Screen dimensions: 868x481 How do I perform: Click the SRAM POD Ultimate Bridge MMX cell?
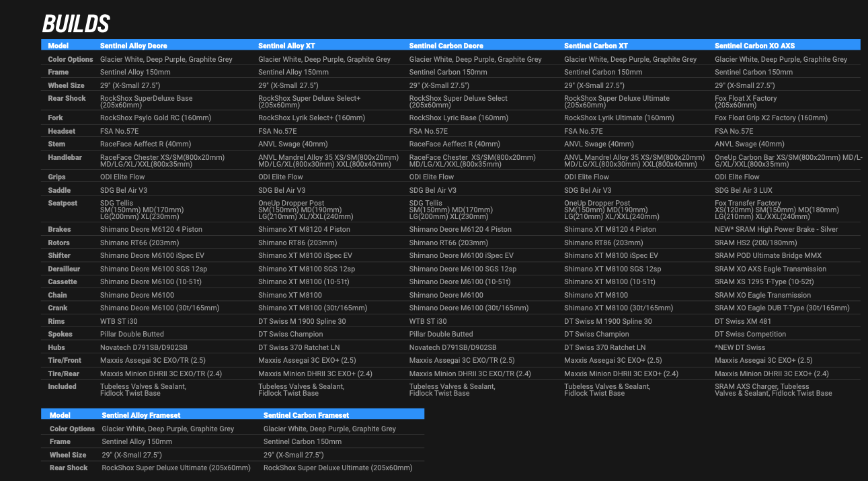(768, 255)
